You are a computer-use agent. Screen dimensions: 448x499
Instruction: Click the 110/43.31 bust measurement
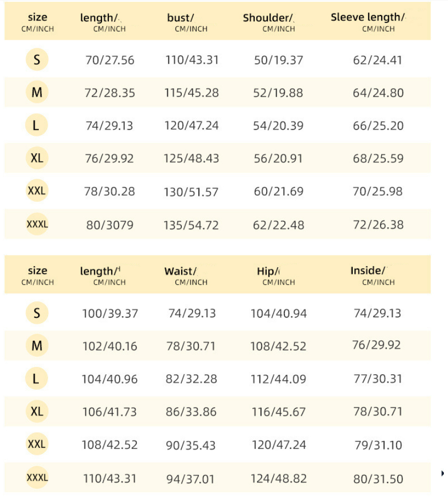click(x=192, y=60)
